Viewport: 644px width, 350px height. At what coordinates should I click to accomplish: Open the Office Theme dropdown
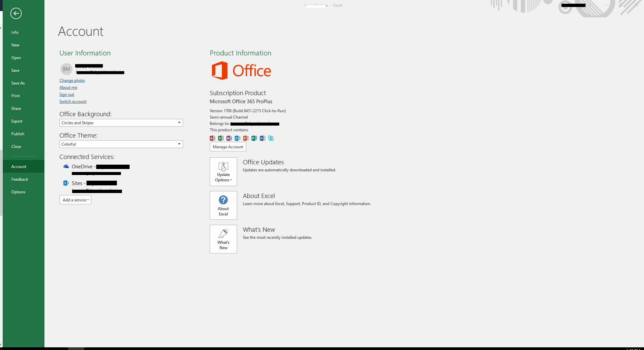click(x=121, y=144)
